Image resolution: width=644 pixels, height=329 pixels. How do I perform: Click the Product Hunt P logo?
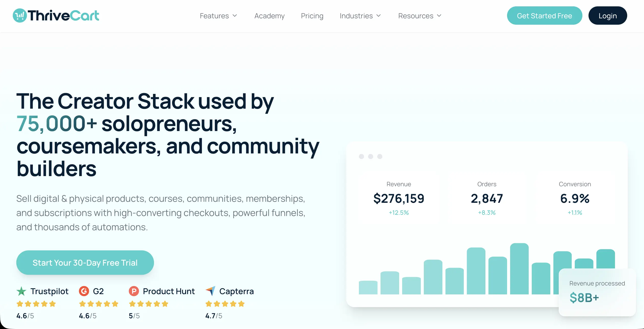pos(134,291)
